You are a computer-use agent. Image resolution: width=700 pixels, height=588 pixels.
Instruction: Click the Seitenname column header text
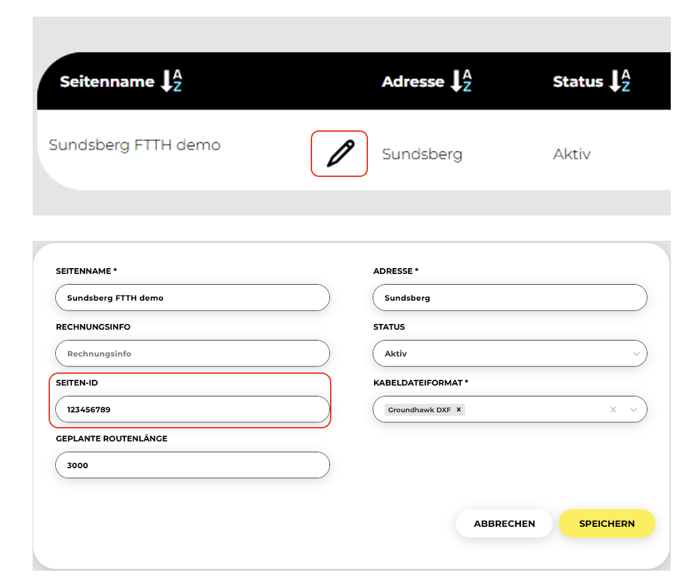(107, 82)
